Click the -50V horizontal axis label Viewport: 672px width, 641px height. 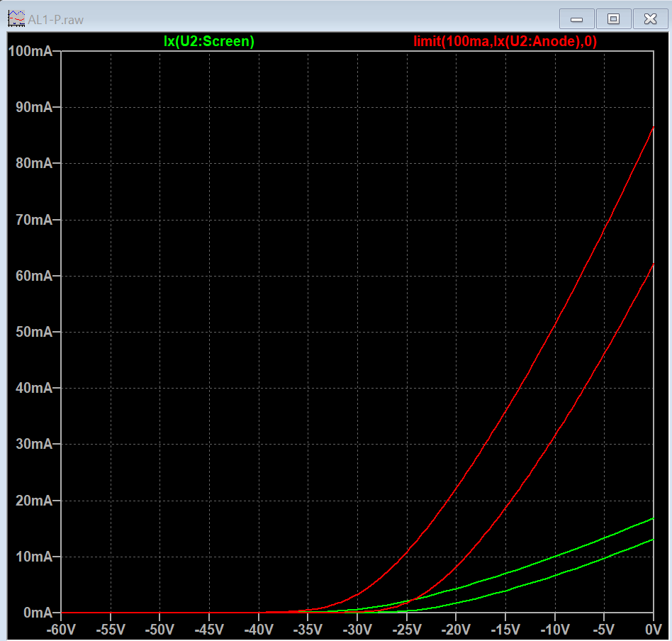point(159,630)
